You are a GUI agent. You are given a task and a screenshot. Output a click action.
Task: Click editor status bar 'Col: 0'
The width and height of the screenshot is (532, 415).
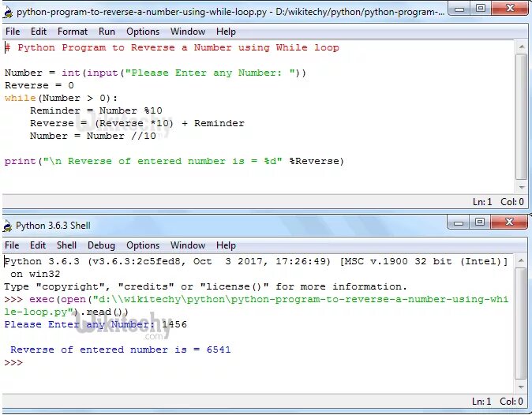coord(512,202)
